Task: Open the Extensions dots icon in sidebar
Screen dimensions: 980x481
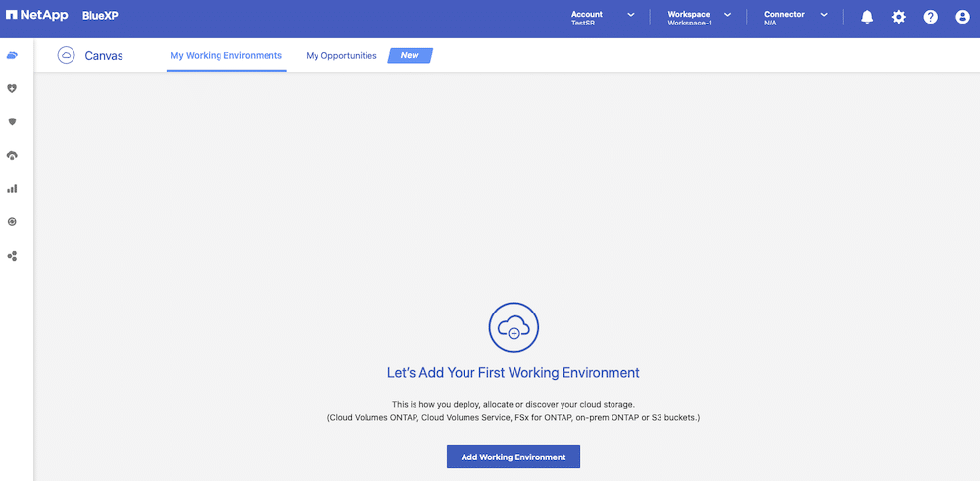Action: click(12, 256)
